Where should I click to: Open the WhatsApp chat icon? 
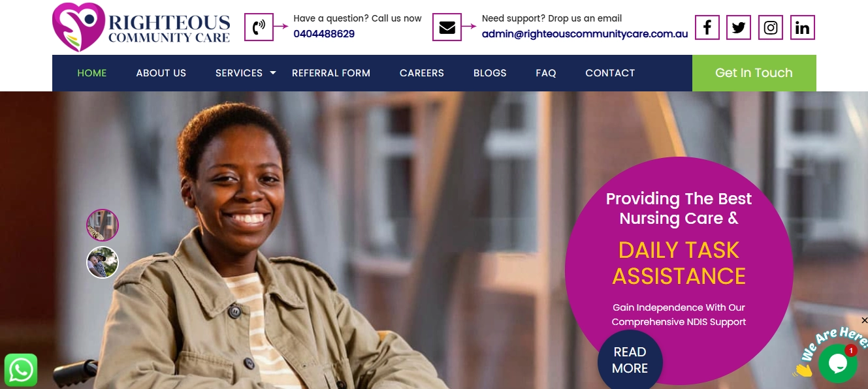pos(21,370)
